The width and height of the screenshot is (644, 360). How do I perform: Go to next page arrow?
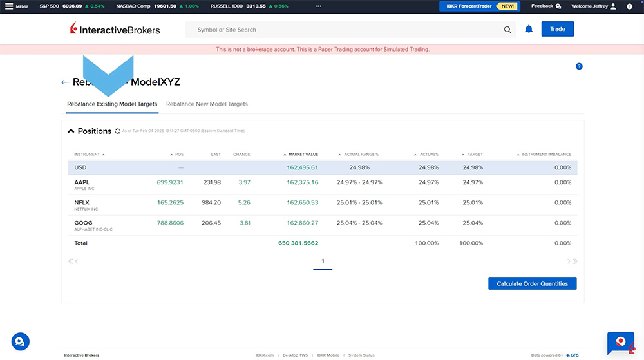coord(569,261)
